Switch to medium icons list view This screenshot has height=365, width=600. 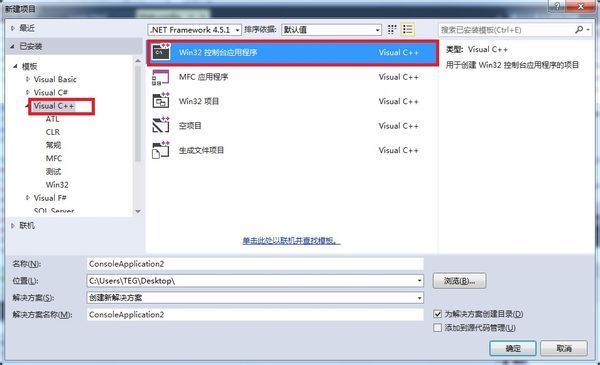(x=408, y=29)
